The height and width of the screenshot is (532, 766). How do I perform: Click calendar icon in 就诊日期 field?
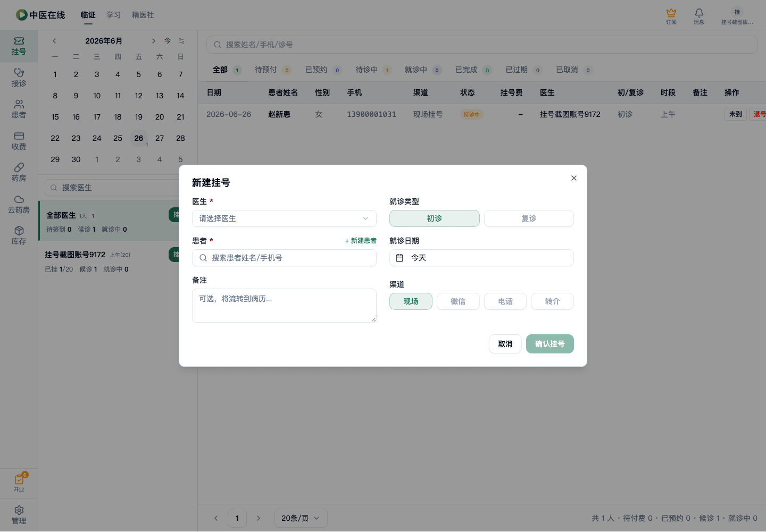pos(399,258)
